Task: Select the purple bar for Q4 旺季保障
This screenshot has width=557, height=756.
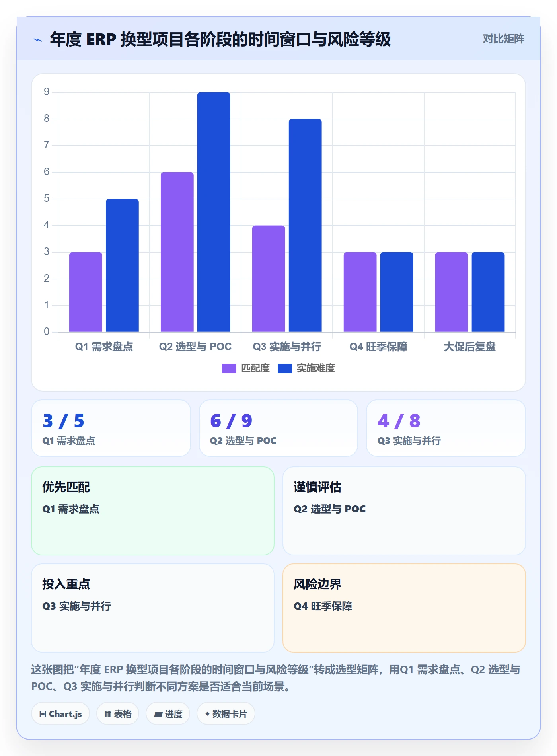Action: click(360, 292)
